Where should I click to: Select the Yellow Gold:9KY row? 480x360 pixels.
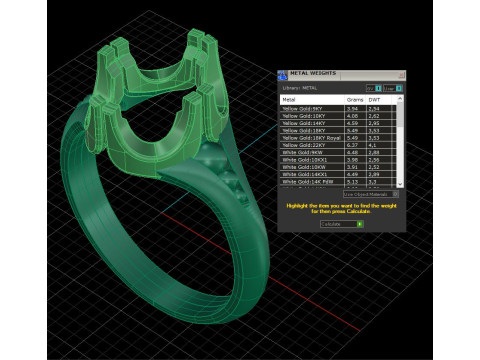[338, 109]
